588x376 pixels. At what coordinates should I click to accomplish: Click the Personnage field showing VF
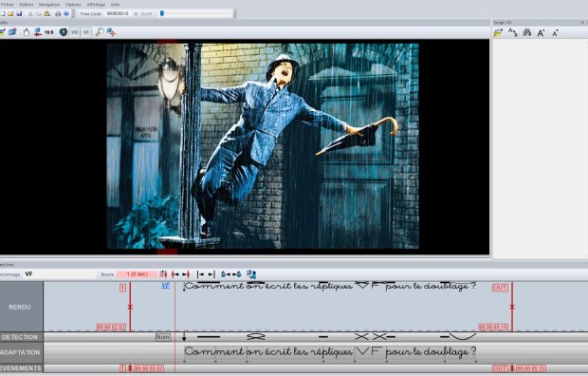pos(60,274)
